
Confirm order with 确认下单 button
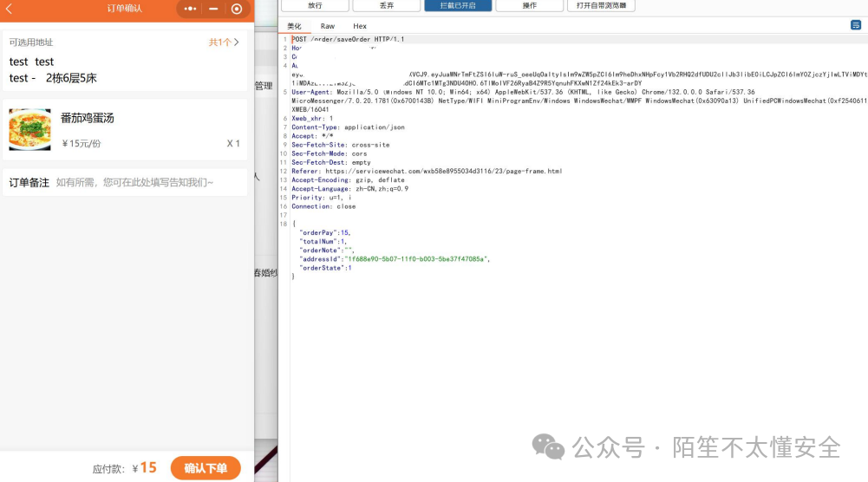[x=206, y=468]
